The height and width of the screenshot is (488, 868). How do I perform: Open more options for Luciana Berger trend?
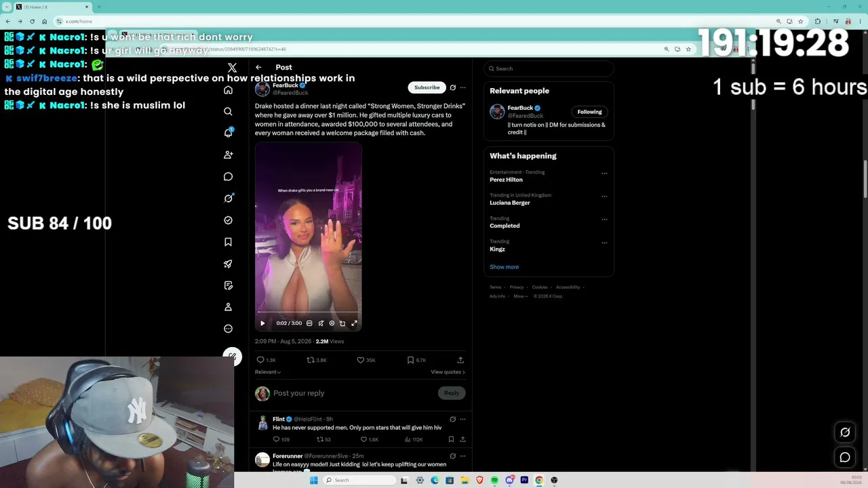click(604, 197)
